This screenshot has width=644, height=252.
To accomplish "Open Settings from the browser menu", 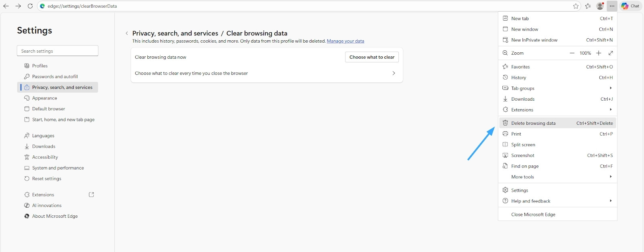I will tap(557, 190).
